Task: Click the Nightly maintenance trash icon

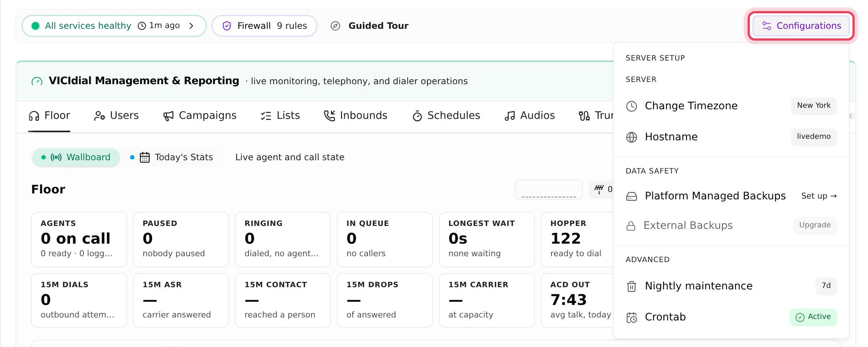Action: tap(632, 286)
